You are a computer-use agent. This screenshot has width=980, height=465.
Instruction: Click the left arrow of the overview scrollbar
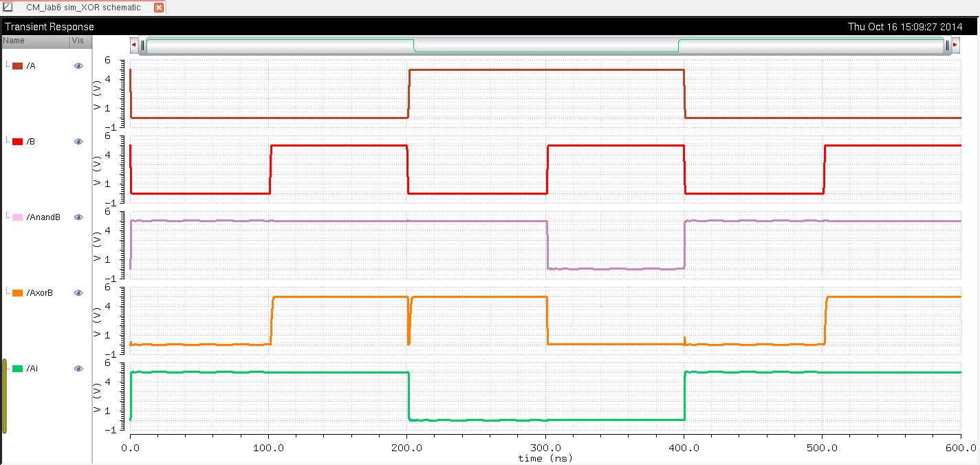[x=134, y=45]
